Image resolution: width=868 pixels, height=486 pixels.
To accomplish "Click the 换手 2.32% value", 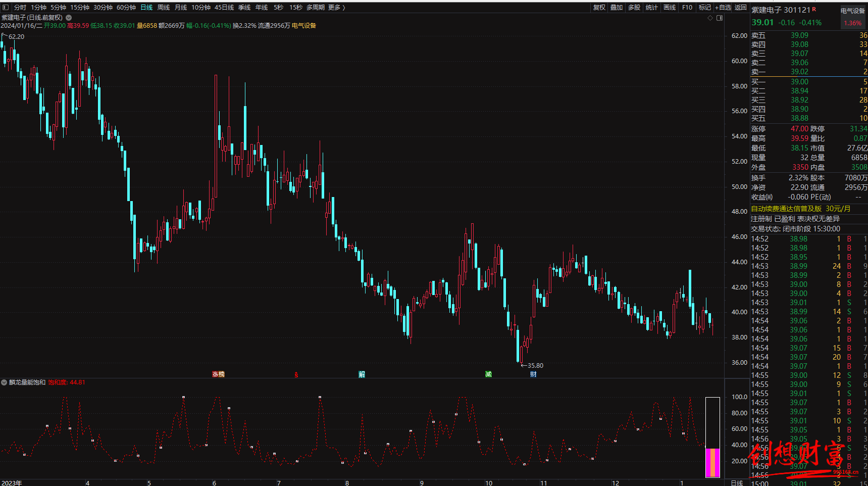I will (x=798, y=178).
